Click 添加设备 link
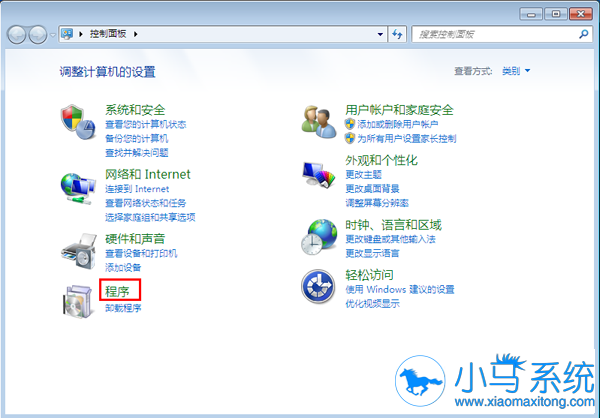Image resolution: width=600 pixels, height=418 pixels. point(123,268)
